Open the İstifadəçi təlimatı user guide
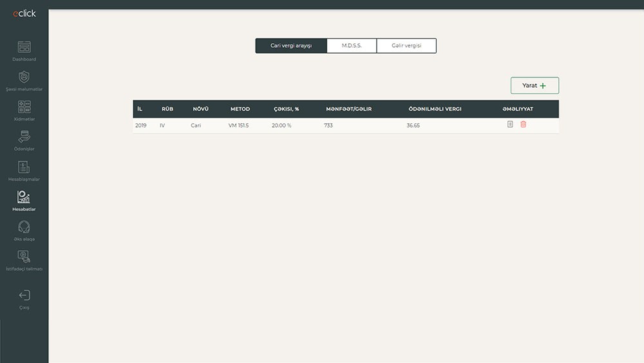 point(24,257)
